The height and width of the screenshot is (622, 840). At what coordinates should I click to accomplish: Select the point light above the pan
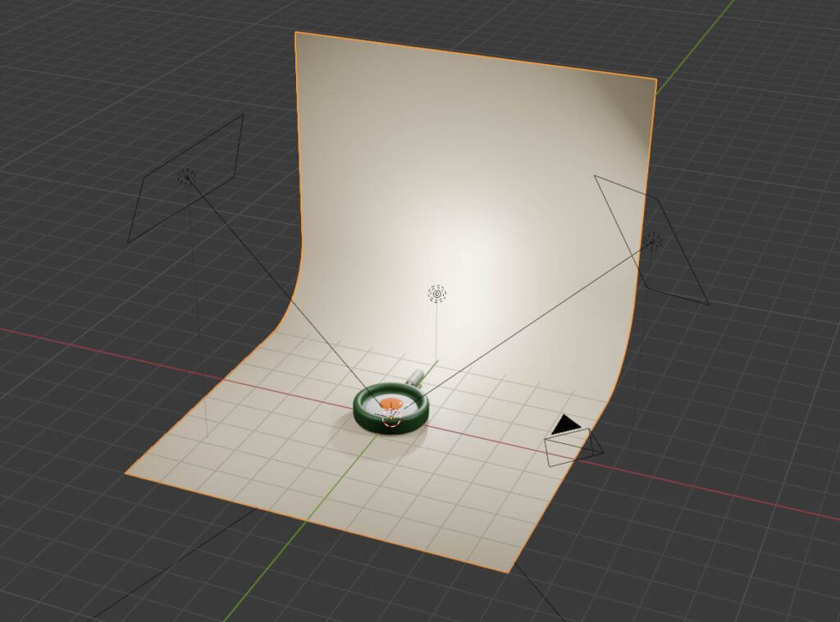point(437,293)
